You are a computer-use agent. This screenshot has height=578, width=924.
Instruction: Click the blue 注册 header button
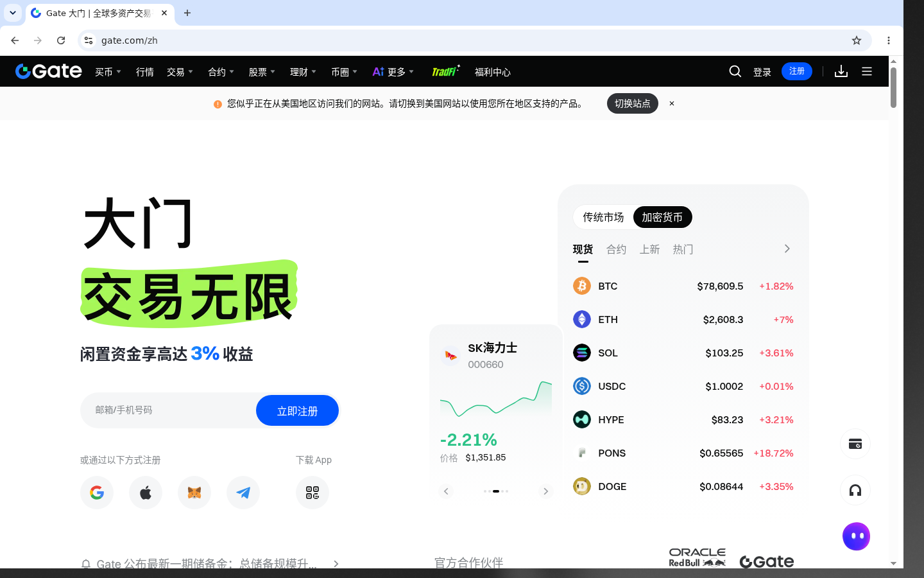click(797, 71)
